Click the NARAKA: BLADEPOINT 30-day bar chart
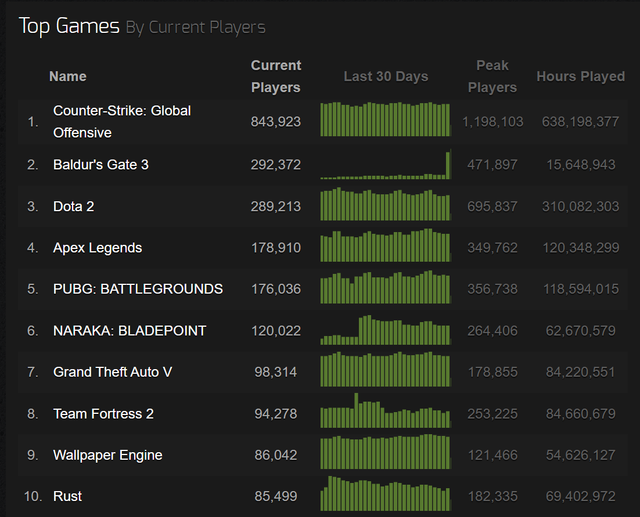This screenshot has height=517, width=640. pos(386,330)
